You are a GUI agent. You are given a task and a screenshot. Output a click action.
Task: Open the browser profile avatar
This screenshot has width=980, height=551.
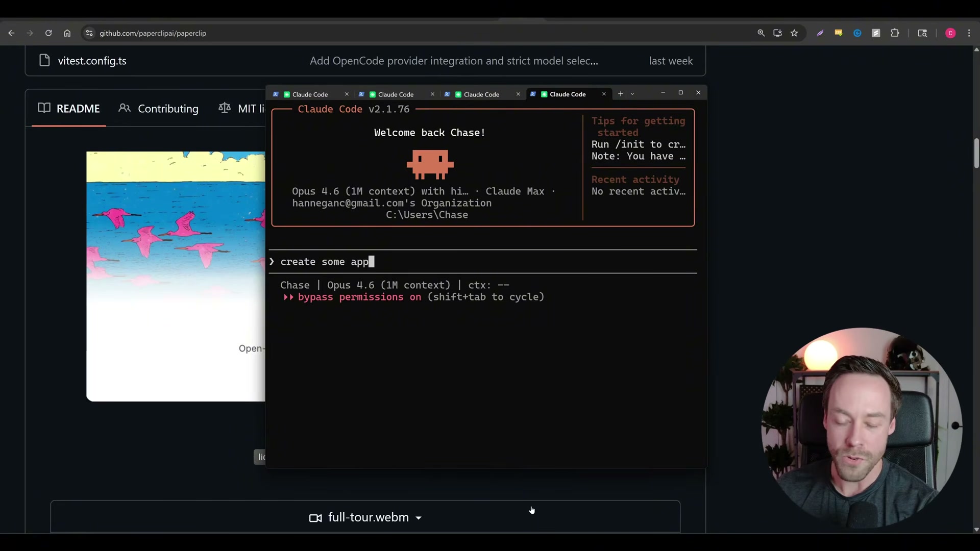click(950, 33)
